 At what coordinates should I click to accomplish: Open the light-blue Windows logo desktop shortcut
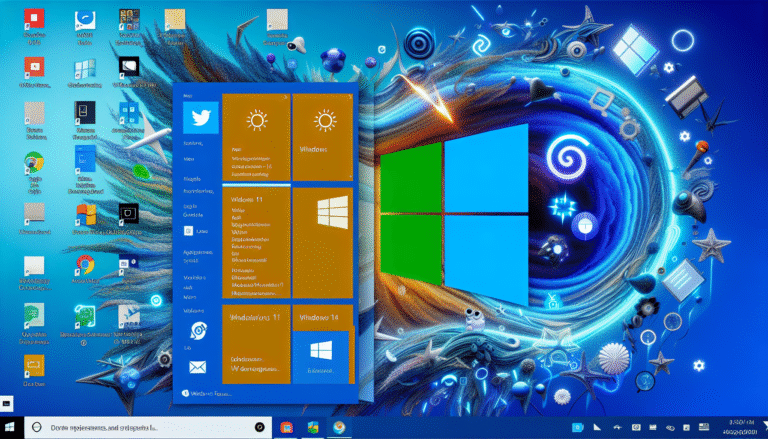click(x=85, y=70)
